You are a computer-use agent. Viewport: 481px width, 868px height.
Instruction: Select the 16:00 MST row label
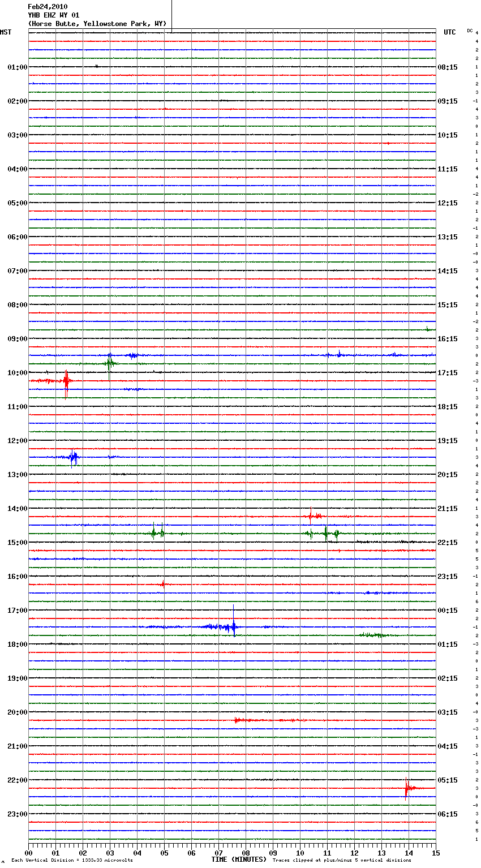pos(18,577)
